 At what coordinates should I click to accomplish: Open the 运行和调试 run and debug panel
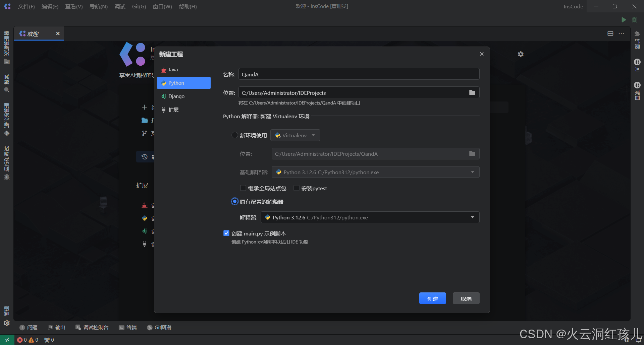pos(7,163)
